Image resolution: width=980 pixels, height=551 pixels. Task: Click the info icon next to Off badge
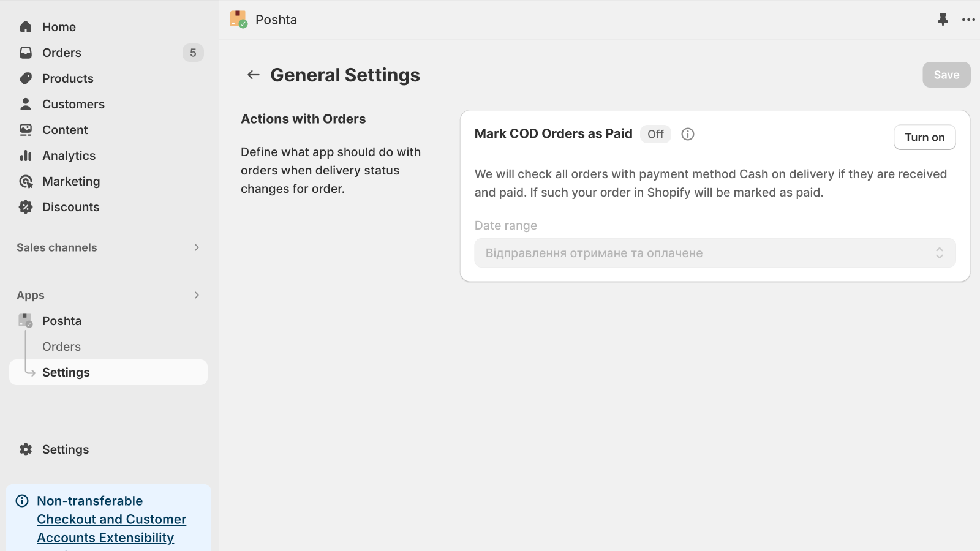pos(688,134)
